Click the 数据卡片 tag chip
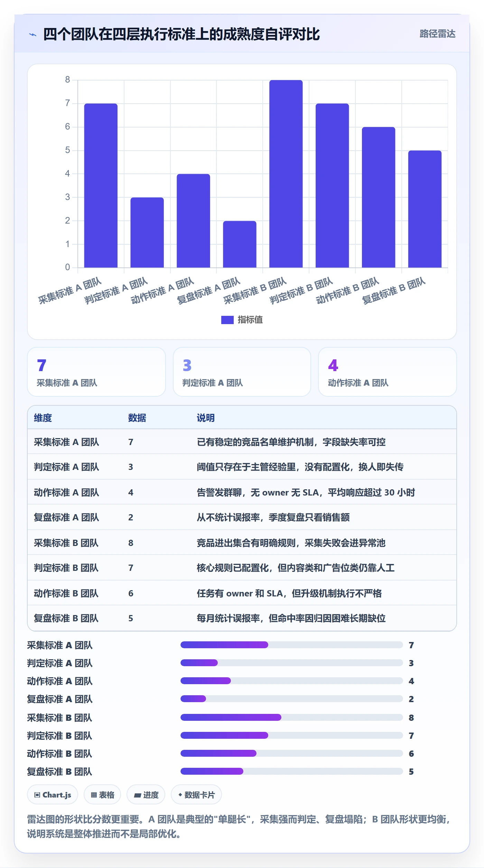The height and width of the screenshot is (868, 484). point(196,795)
